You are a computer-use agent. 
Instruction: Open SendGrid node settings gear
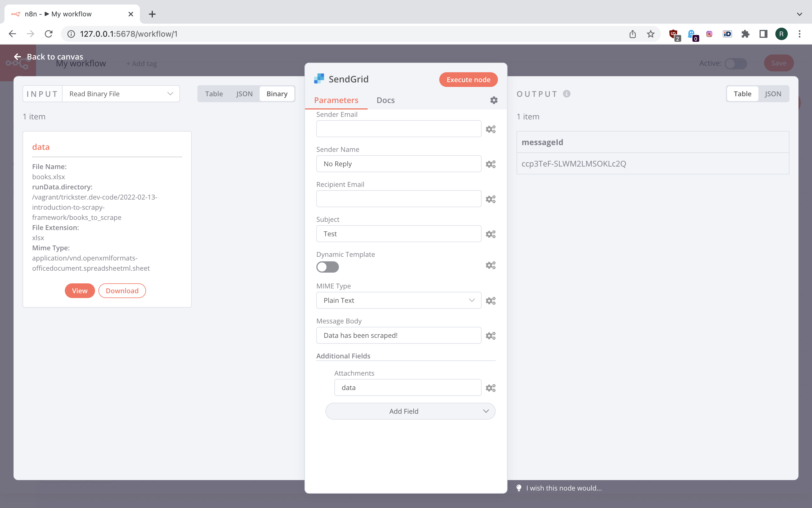(494, 100)
